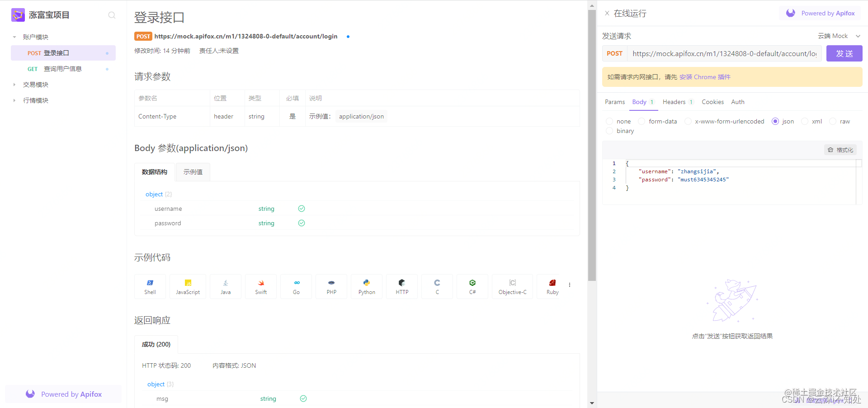Open the sidebar search magnifier icon
Image resolution: width=868 pixels, height=408 pixels.
[x=112, y=15]
